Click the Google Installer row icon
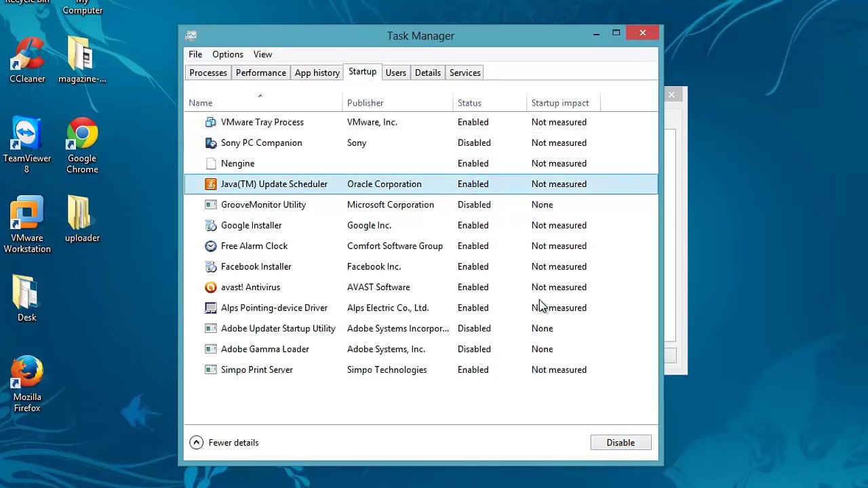 point(211,226)
